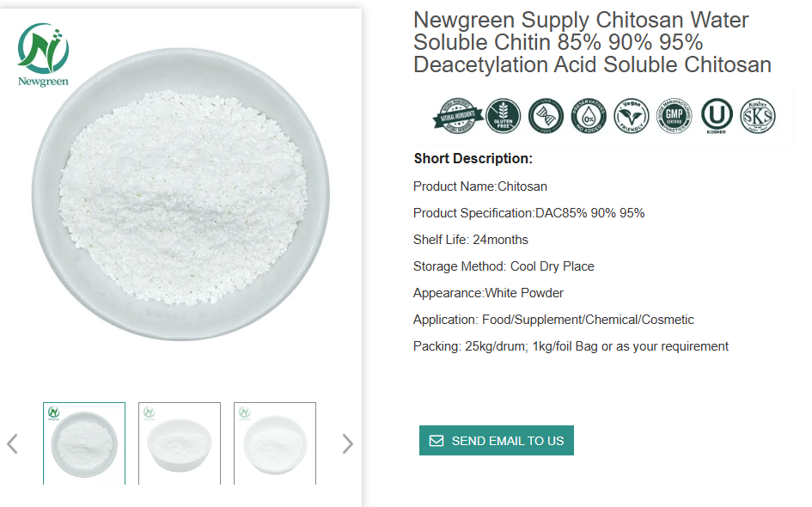Select the first chitosan thumbnail image

pos(84,443)
